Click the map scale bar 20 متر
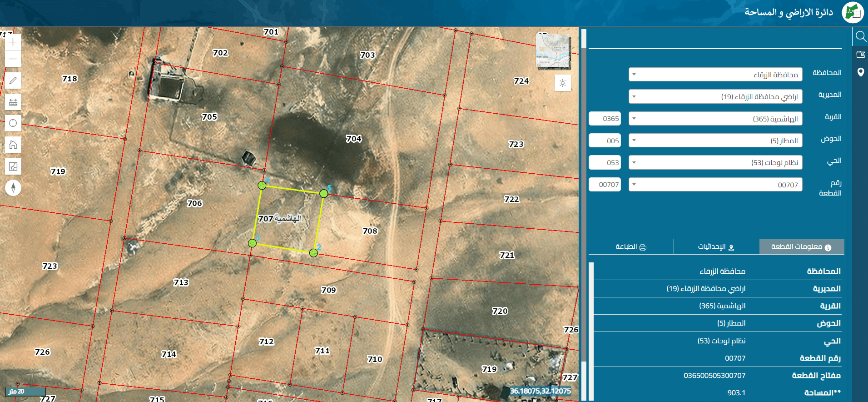Screen dimensions: 868x402 coord(26,392)
